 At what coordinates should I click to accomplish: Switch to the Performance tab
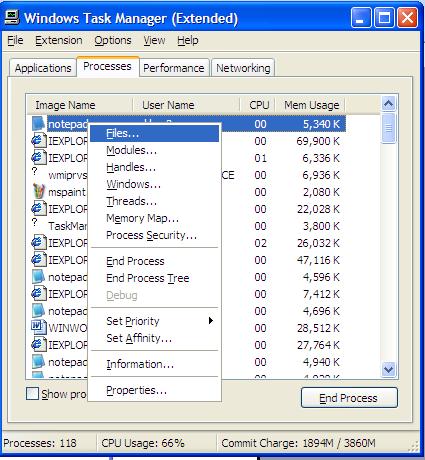point(174,68)
